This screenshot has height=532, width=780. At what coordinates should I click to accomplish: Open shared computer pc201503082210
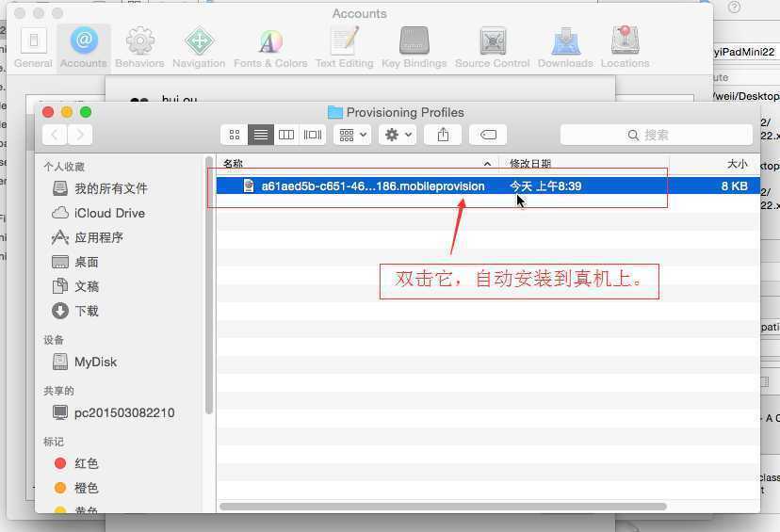[114, 412]
